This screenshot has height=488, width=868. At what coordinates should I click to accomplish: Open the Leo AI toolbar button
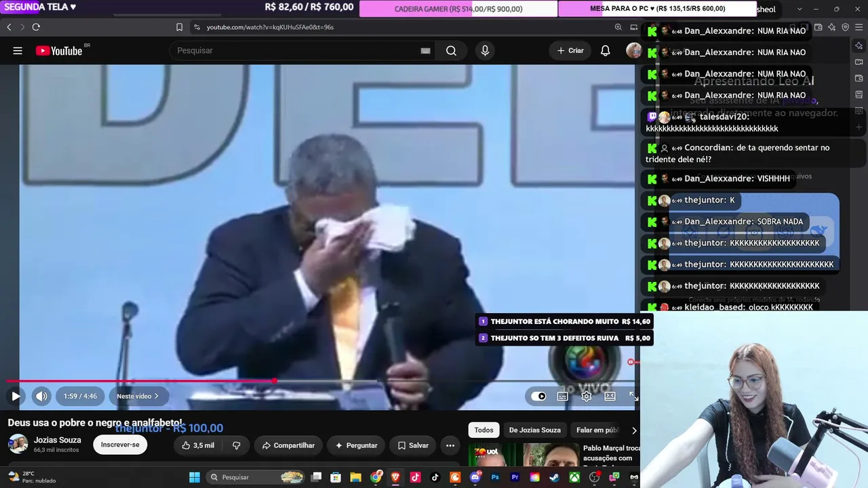click(x=832, y=27)
